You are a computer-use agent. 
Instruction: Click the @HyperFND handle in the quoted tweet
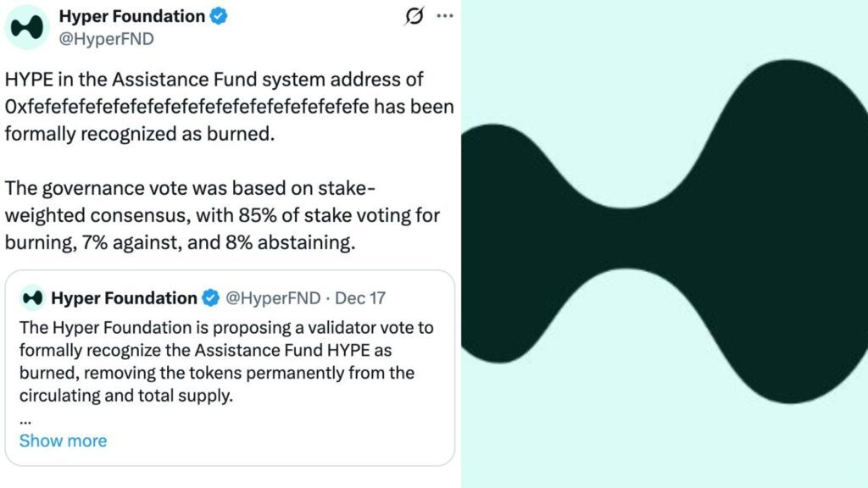point(272,298)
